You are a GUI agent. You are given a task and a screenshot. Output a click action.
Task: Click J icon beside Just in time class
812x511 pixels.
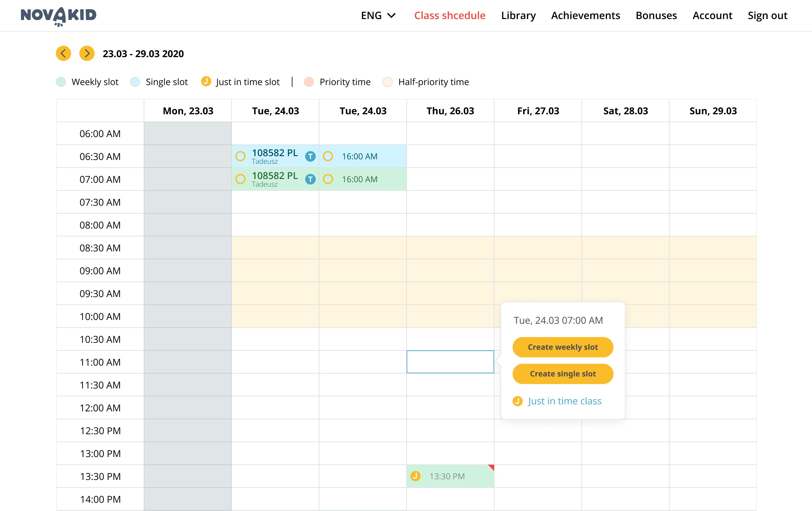click(517, 401)
